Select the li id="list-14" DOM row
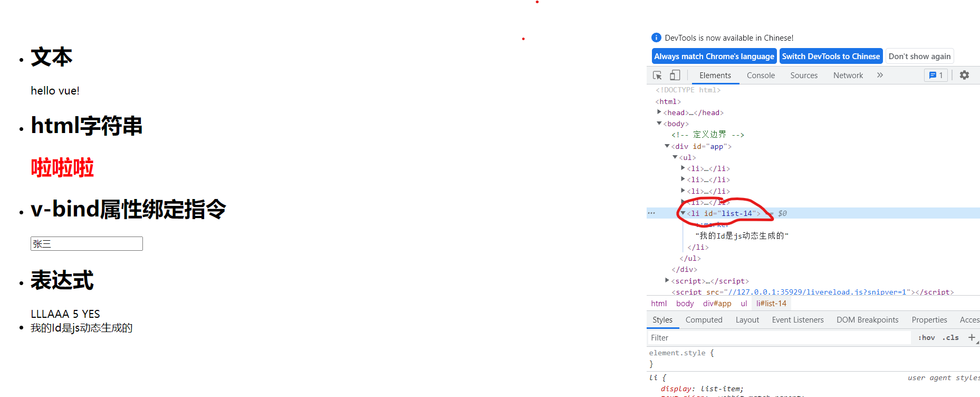The image size is (980, 397). pos(813,213)
